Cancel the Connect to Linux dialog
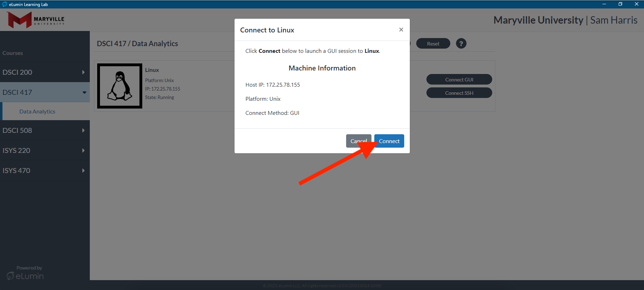Image resolution: width=644 pixels, height=290 pixels. [358, 141]
